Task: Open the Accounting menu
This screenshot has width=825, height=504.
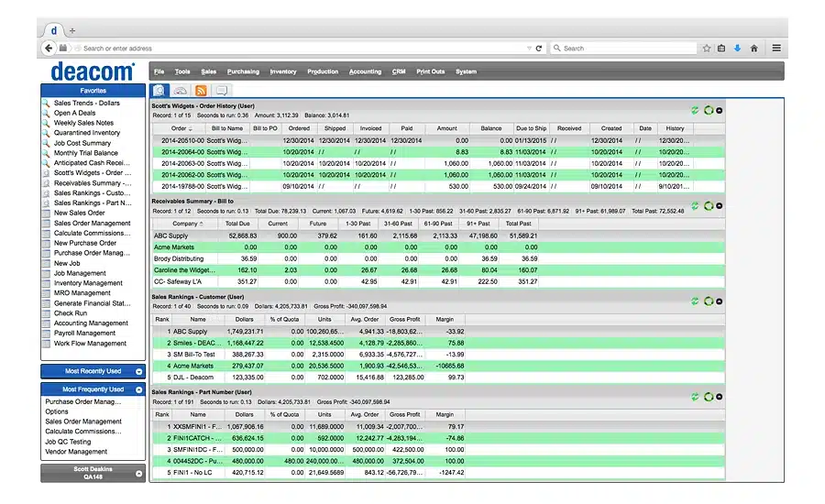Action: click(365, 71)
